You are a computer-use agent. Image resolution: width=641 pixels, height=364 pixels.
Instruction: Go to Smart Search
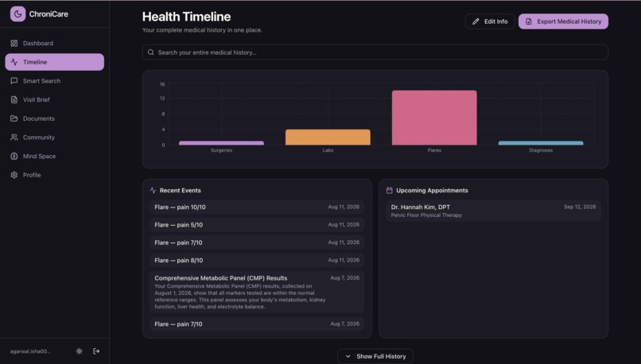(54, 81)
